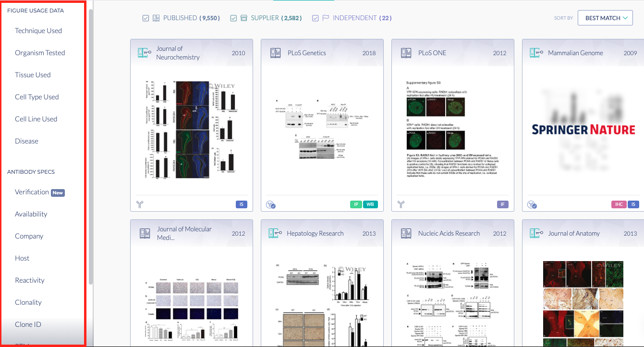
Task: Open the Host filter section
Action: [x=22, y=258]
